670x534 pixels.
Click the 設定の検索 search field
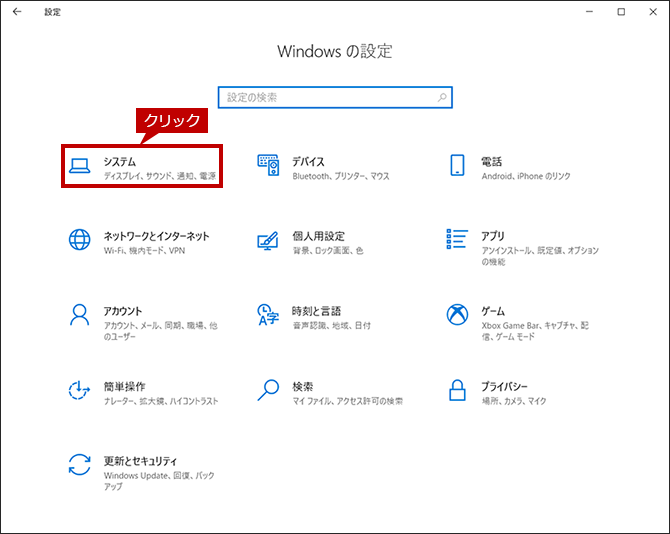[x=335, y=97]
